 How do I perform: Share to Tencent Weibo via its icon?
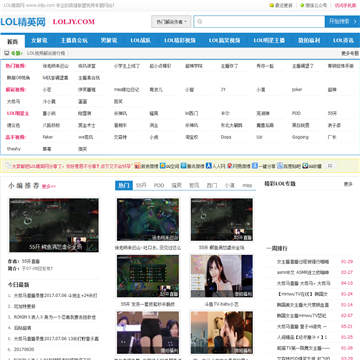(x=183, y=166)
